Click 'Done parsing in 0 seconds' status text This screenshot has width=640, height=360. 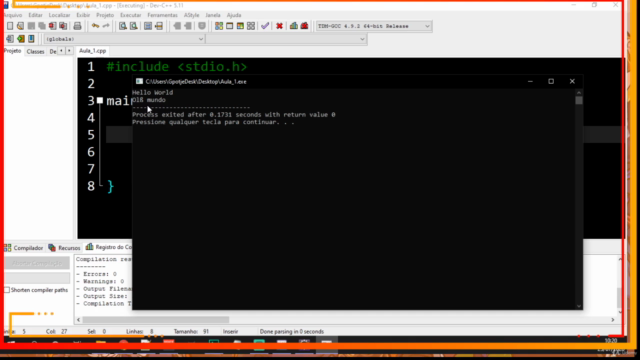point(292,331)
